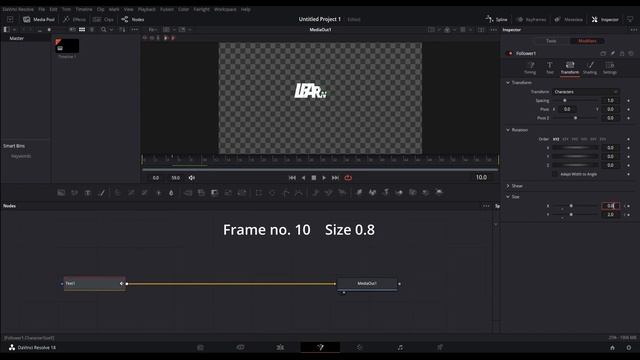
Task: Add a Paint node from toolbar
Action: tap(102, 193)
